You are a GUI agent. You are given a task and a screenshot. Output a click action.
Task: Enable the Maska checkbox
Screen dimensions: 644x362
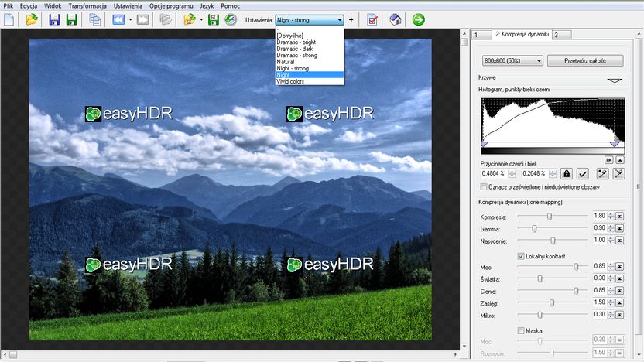pos(521,330)
